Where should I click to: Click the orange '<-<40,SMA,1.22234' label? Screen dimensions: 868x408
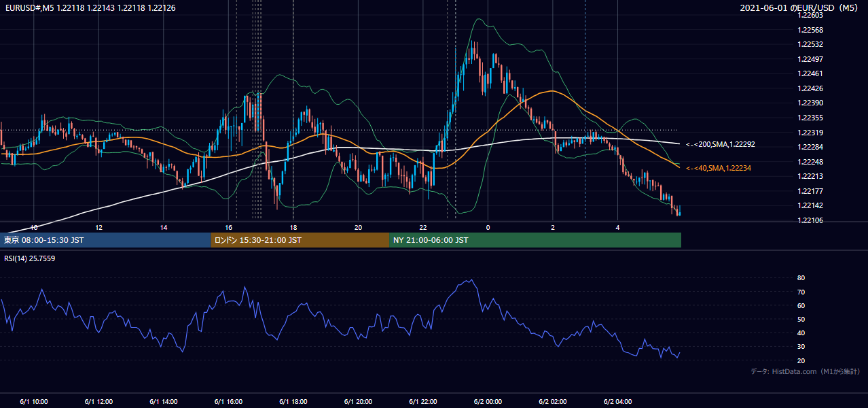point(718,168)
